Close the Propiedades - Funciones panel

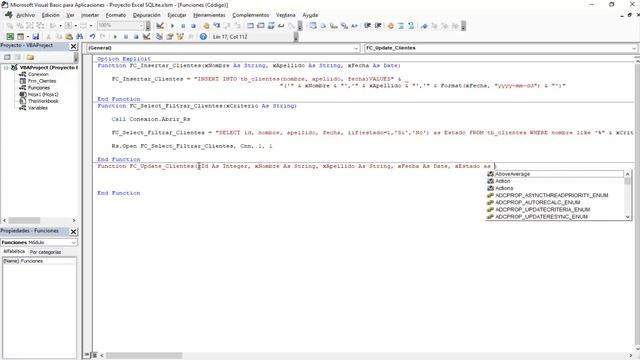point(73,231)
